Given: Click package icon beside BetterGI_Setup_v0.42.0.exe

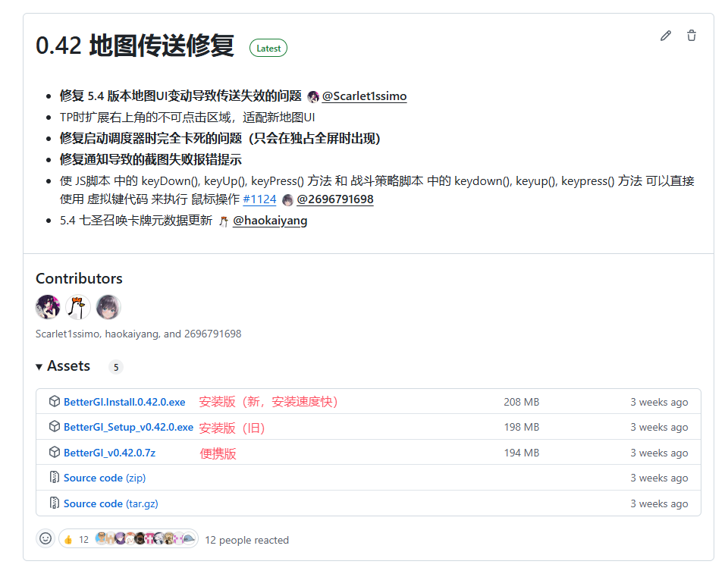Looking at the screenshot, I should point(55,426).
